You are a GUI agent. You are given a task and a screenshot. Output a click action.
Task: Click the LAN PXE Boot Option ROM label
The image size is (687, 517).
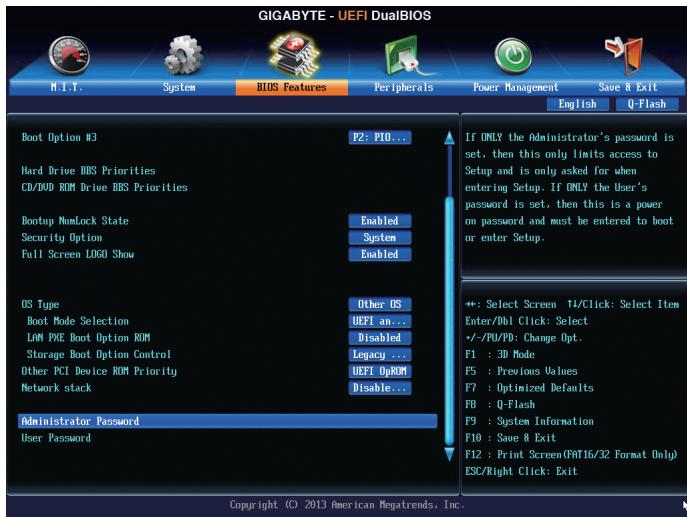pyautogui.click(x=89, y=337)
